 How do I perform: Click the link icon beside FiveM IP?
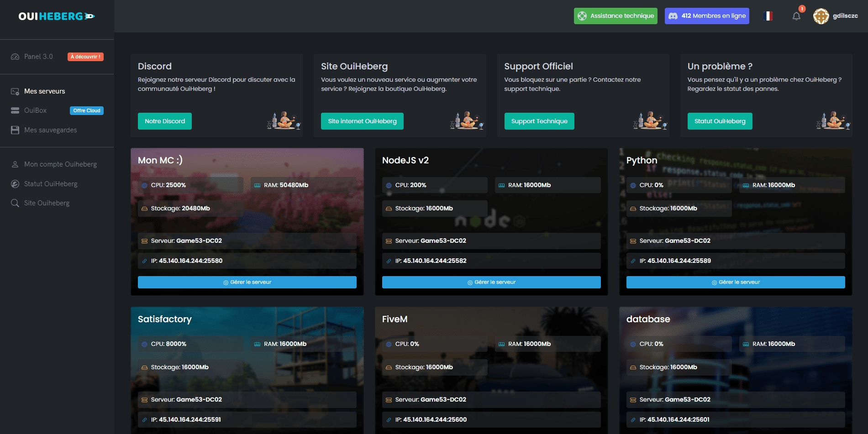389,420
